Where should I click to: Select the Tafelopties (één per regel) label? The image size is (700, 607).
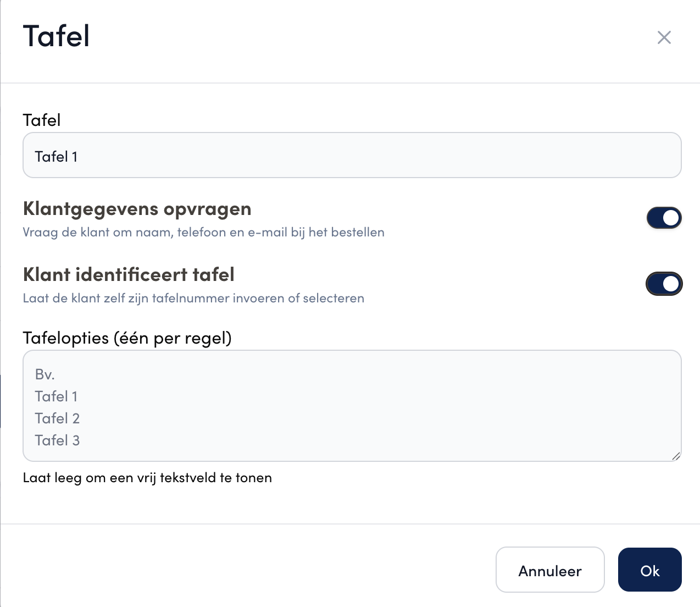[127, 338]
